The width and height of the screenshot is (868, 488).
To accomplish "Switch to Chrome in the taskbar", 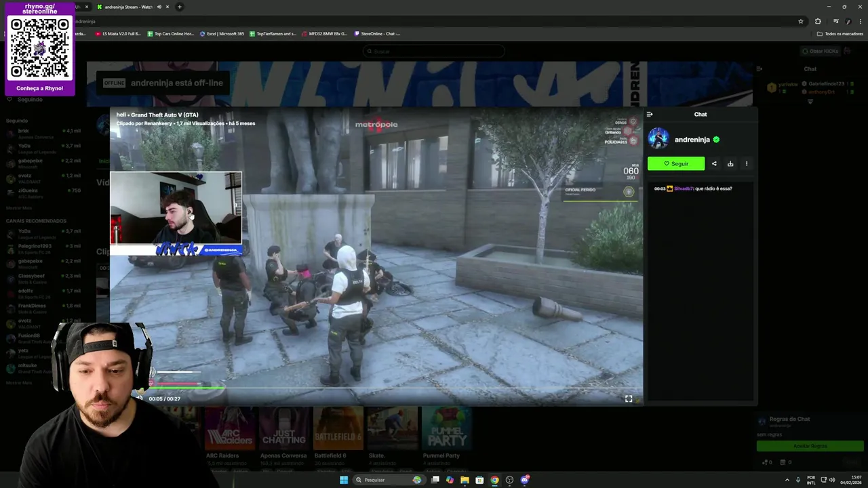I will pos(494,480).
